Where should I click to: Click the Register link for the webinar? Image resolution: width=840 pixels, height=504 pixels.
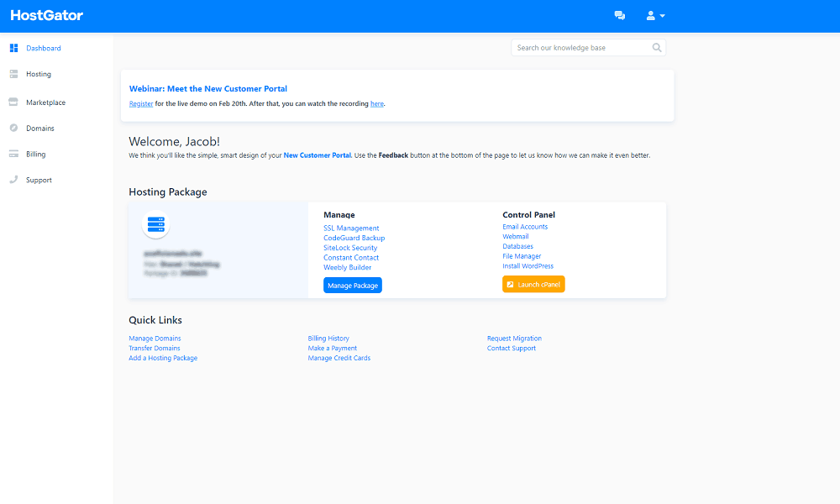pos(141,104)
